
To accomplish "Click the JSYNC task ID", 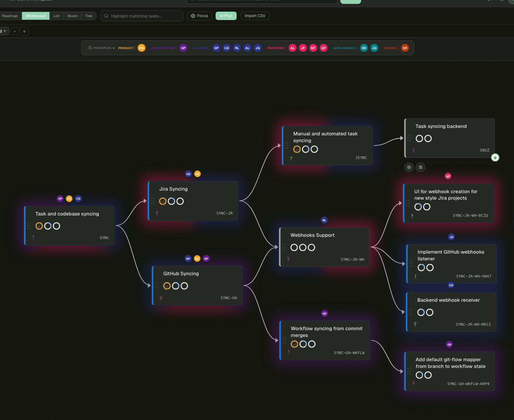I will click(361, 158).
